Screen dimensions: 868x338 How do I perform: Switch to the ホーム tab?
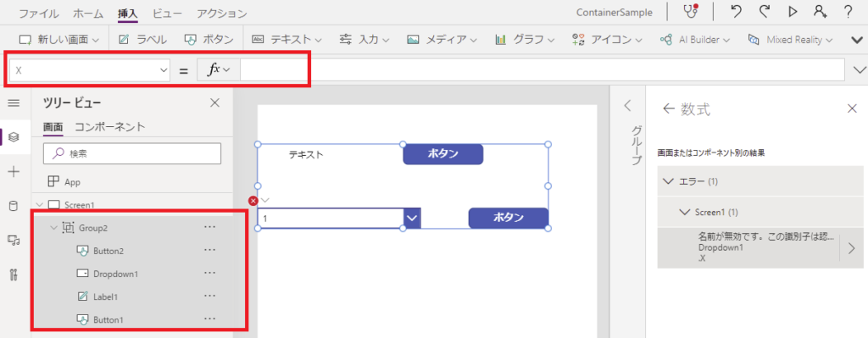point(87,14)
